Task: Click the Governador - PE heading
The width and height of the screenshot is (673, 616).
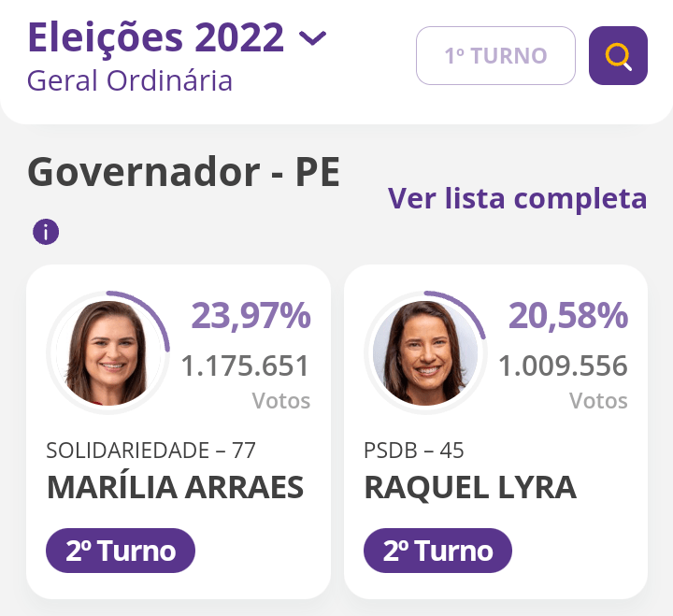Action: [183, 173]
